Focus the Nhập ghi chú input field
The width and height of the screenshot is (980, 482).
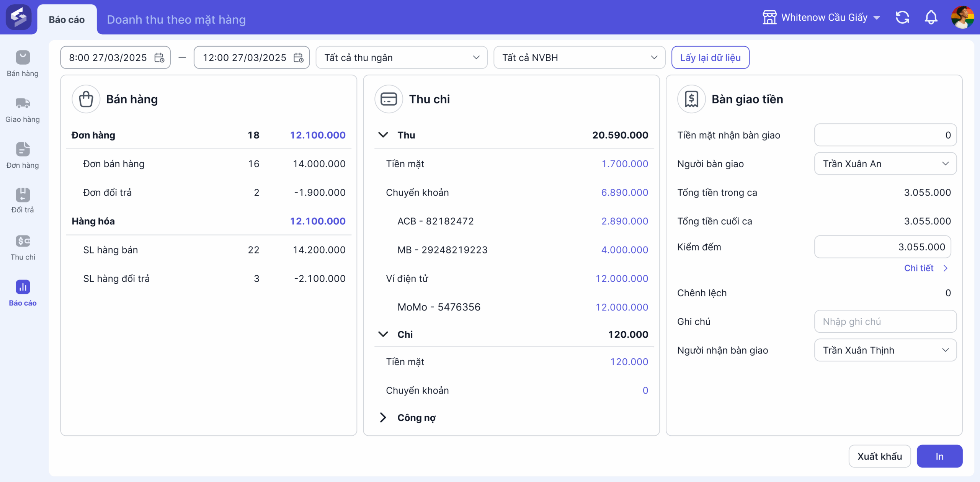[885, 322]
